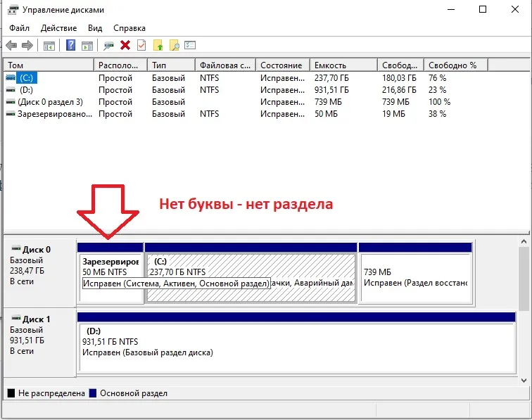
Task: Sort by the Файловая с... column header
Action: (x=226, y=65)
